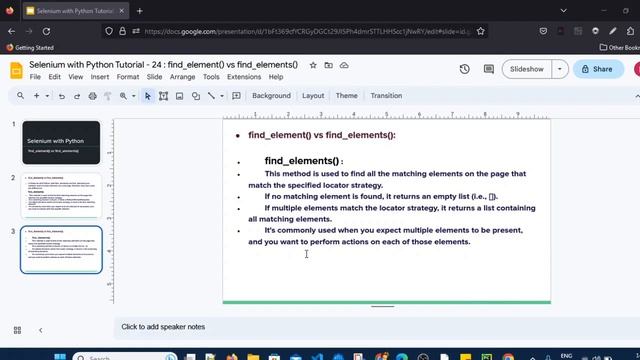640x360 pixels.
Task: Open Transition panel
Action: pos(386,96)
